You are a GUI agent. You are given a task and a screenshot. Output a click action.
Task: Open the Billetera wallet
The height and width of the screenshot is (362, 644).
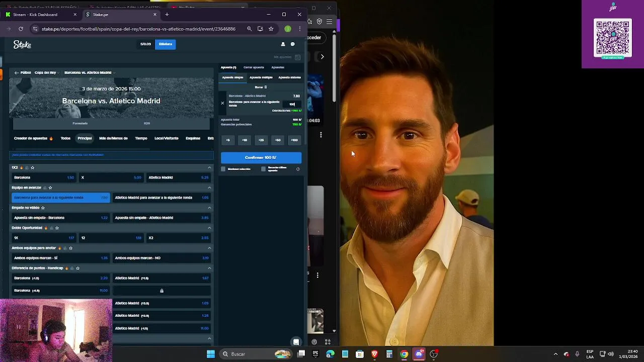(x=165, y=44)
